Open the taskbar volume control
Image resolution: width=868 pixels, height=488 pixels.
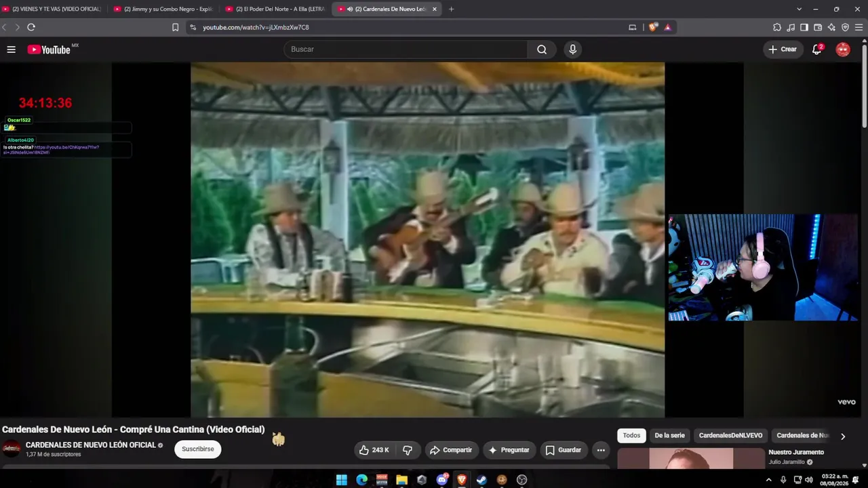tap(808, 480)
